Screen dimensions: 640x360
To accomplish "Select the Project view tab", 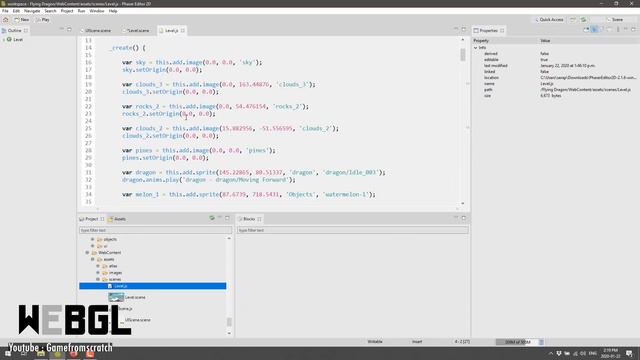I will [91, 219].
